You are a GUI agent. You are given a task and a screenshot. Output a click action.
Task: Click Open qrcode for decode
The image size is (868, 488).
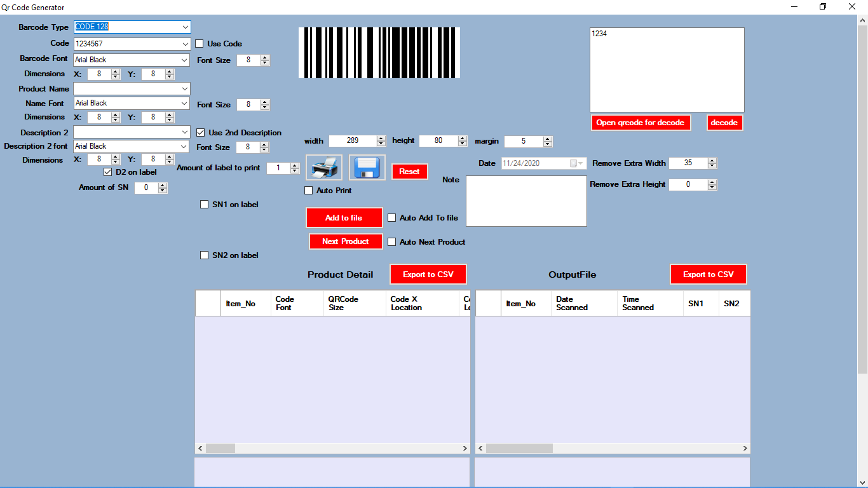click(x=641, y=122)
